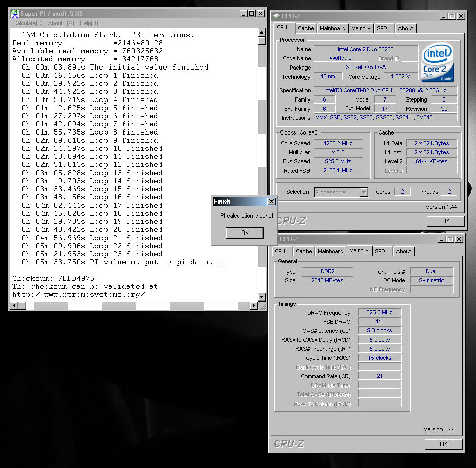476x468 pixels.
Task: Click the memory Size value 2048 MBytes
Action: click(x=327, y=280)
